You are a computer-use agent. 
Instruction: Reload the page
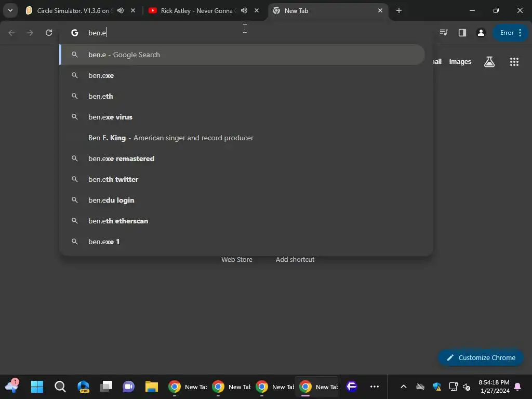[49, 33]
